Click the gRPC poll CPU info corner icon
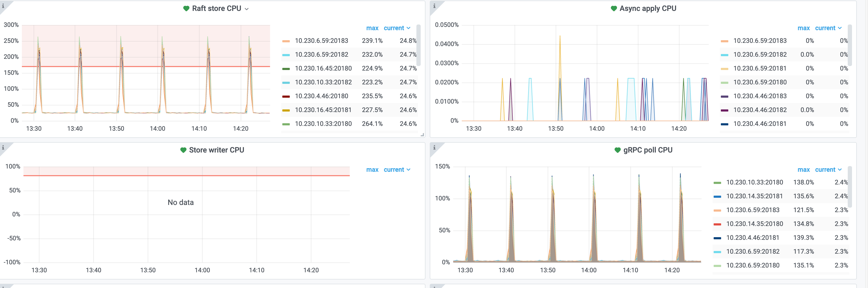The width and height of the screenshot is (868, 288). pos(434,147)
